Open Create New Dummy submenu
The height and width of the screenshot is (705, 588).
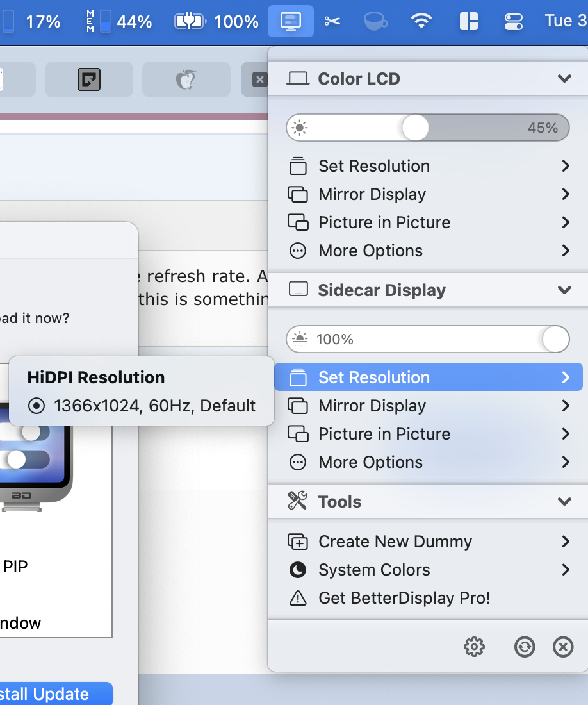click(429, 542)
